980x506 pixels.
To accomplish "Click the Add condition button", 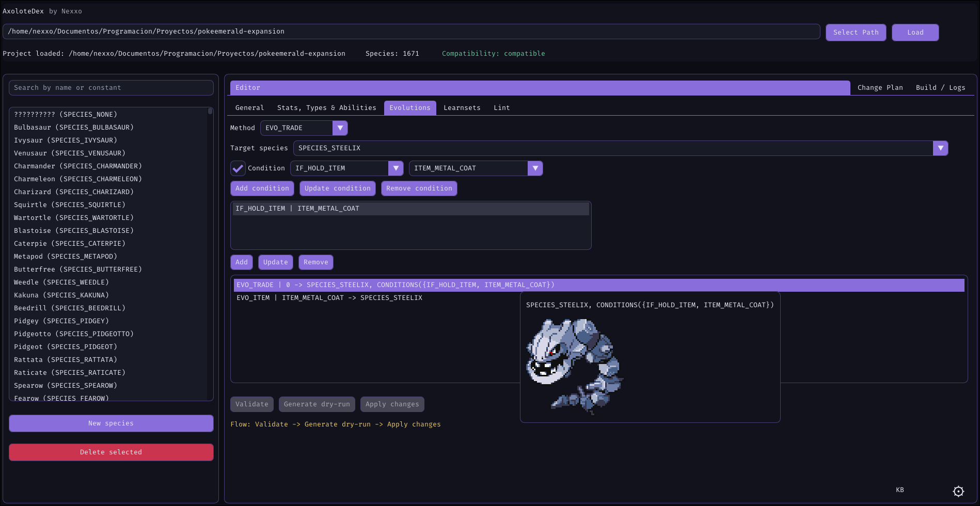I will click(262, 188).
